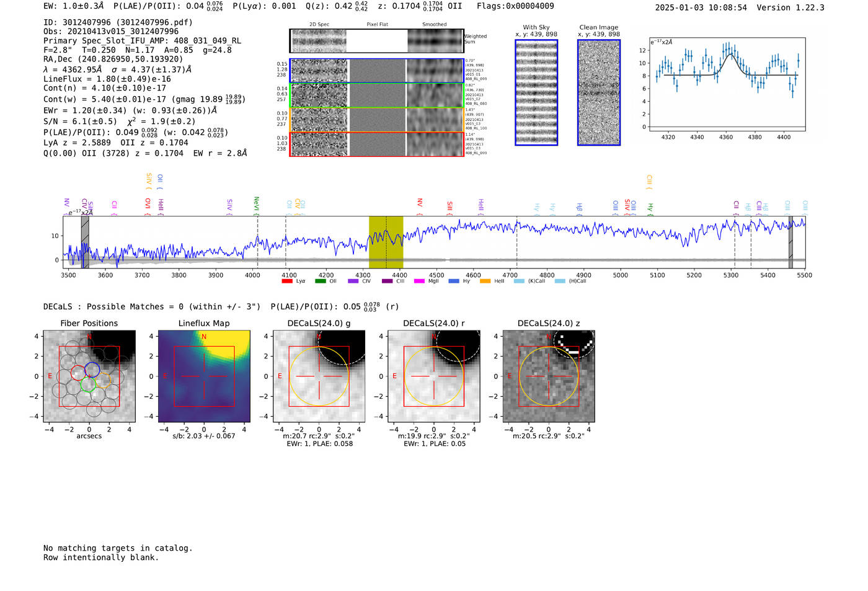Open the Clean Image cutout

pyautogui.click(x=599, y=92)
